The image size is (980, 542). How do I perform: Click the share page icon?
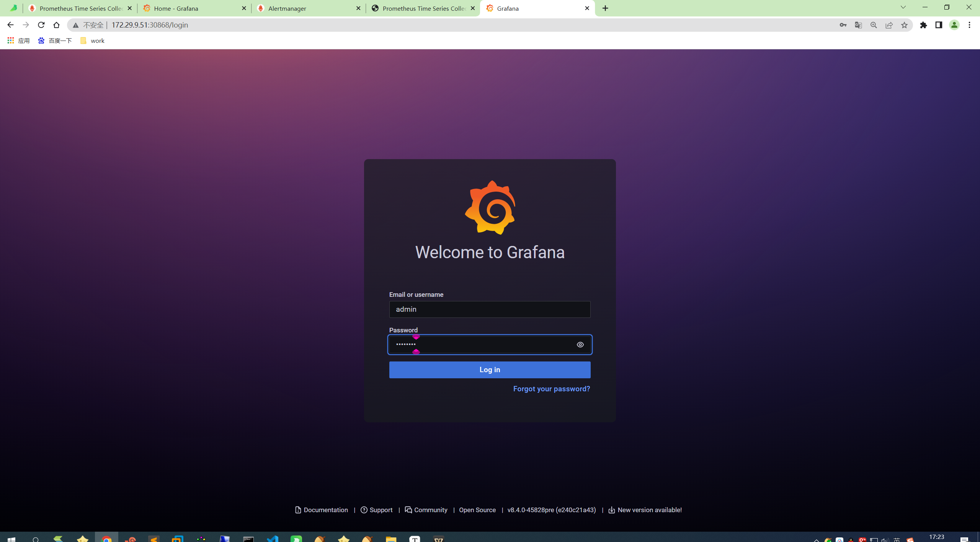coord(889,25)
